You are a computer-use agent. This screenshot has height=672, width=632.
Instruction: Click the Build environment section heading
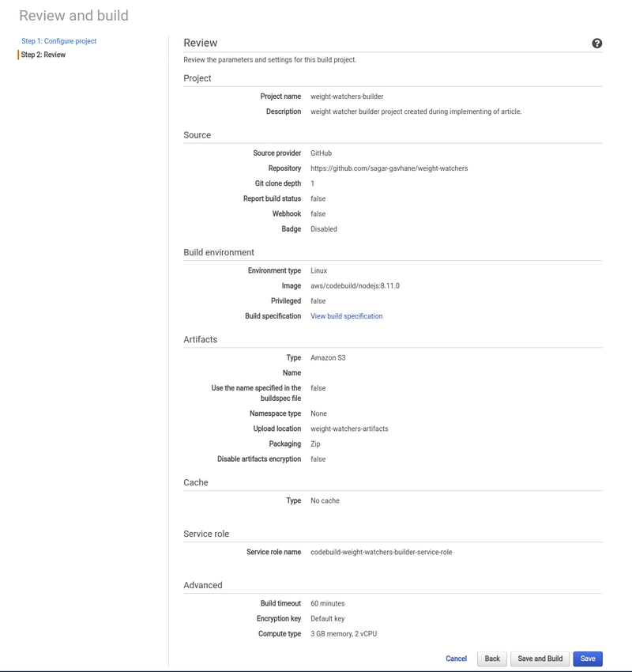[x=219, y=252]
